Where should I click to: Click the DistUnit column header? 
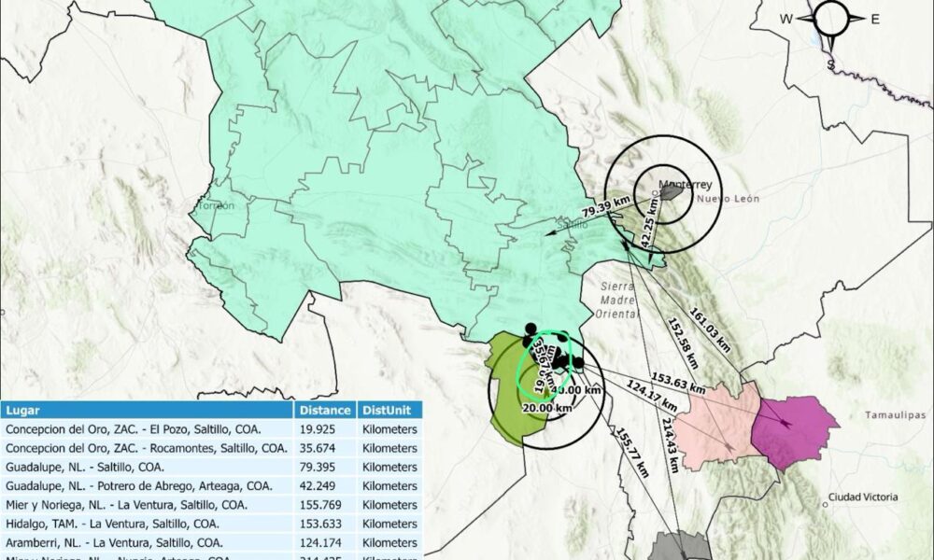tap(389, 410)
